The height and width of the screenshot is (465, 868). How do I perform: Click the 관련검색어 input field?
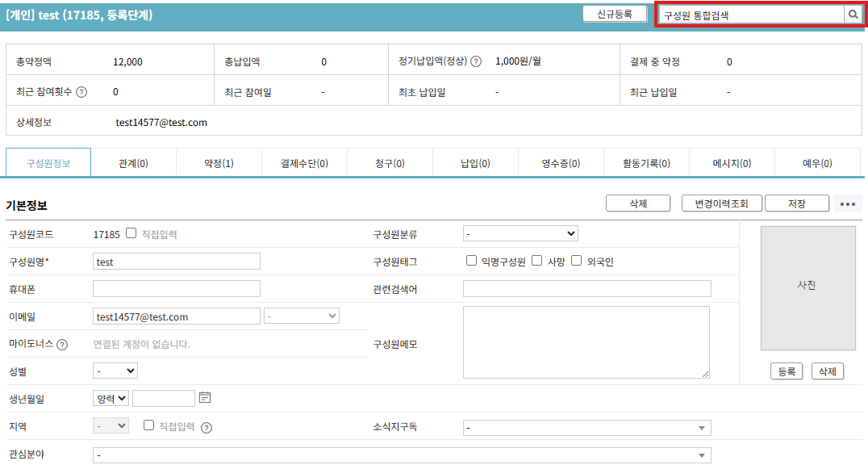tap(586, 289)
